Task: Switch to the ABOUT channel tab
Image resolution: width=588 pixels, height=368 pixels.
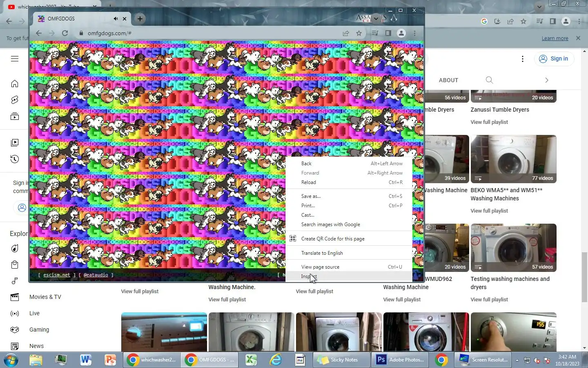Action: click(448, 80)
